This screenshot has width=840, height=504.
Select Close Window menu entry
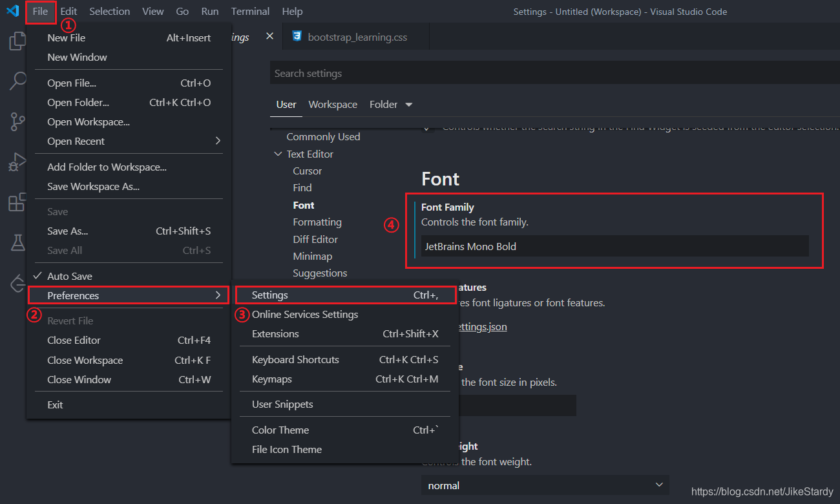click(x=128, y=379)
